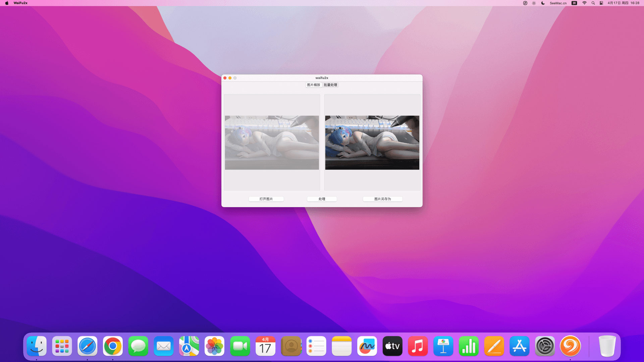The image size is (644, 362).
Task: Click the 打开图片 button
Action: tap(266, 199)
